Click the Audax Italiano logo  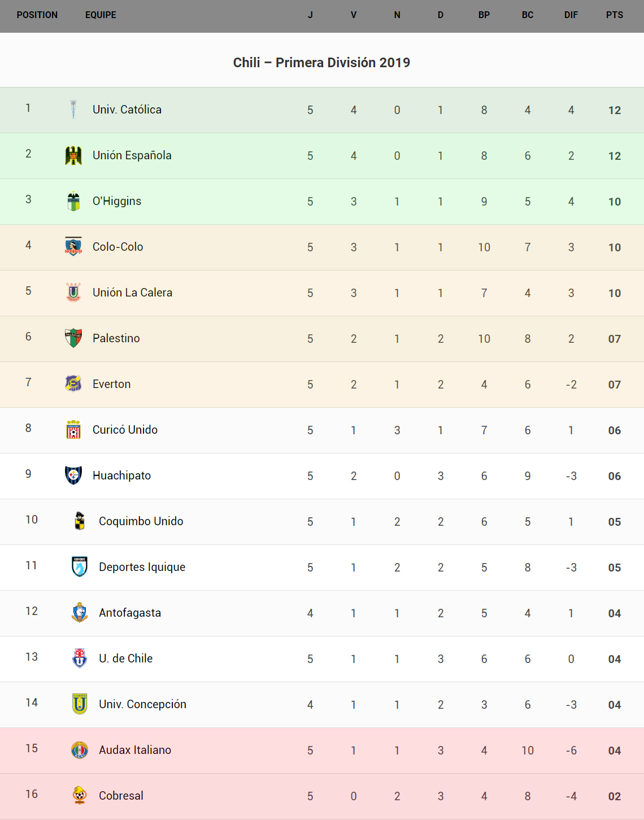coord(80,750)
